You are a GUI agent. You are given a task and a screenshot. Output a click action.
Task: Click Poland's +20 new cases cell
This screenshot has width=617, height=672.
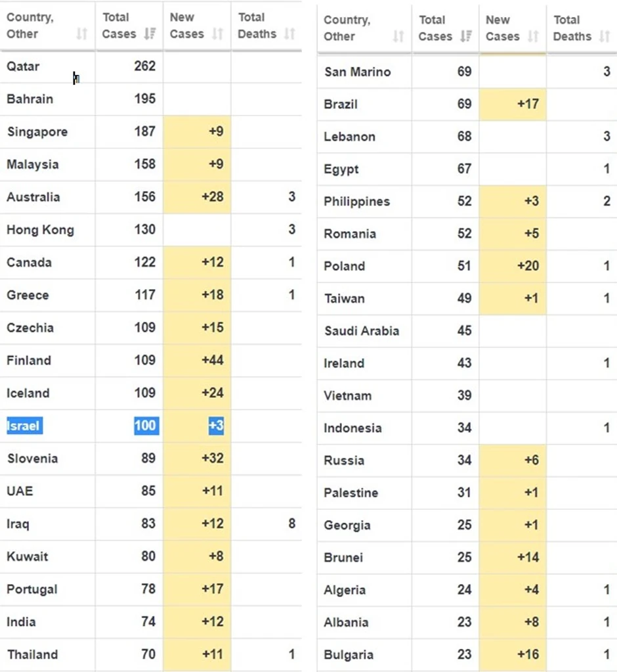tap(528, 266)
